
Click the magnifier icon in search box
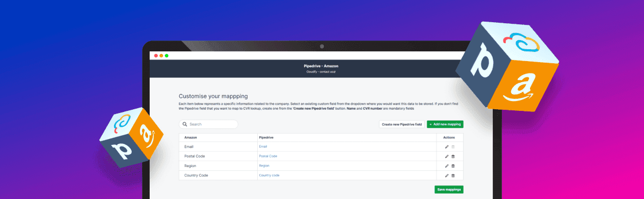tap(185, 124)
